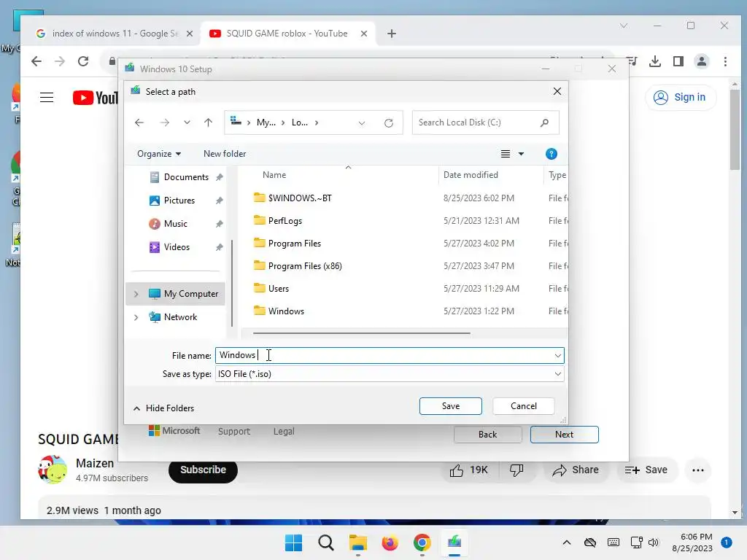
Task: Open the Support link in Setup window
Action: [234, 432]
